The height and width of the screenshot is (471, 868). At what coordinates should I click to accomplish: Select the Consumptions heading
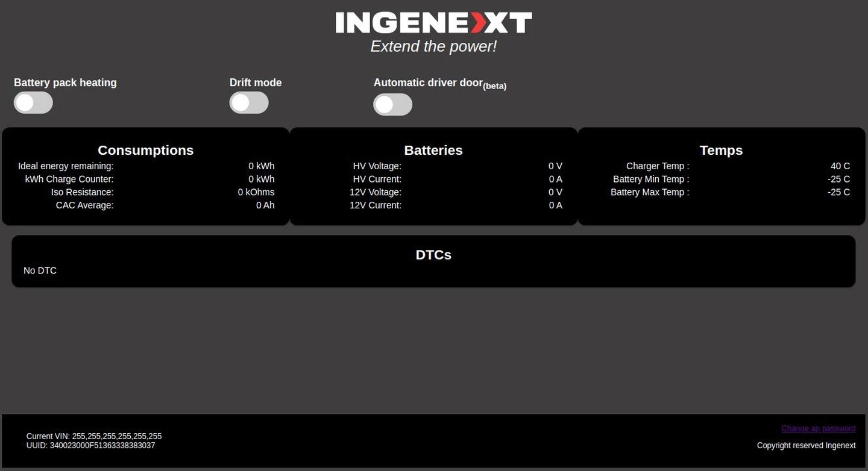[146, 151]
